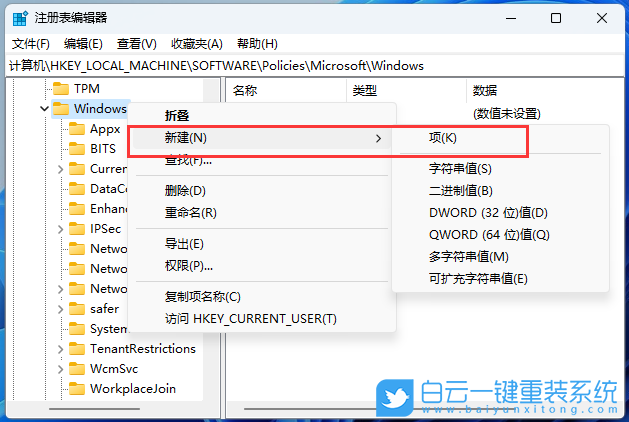This screenshot has width=629, height=422.
Task: Click the 名称 column header
Action: (x=286, y=90)
